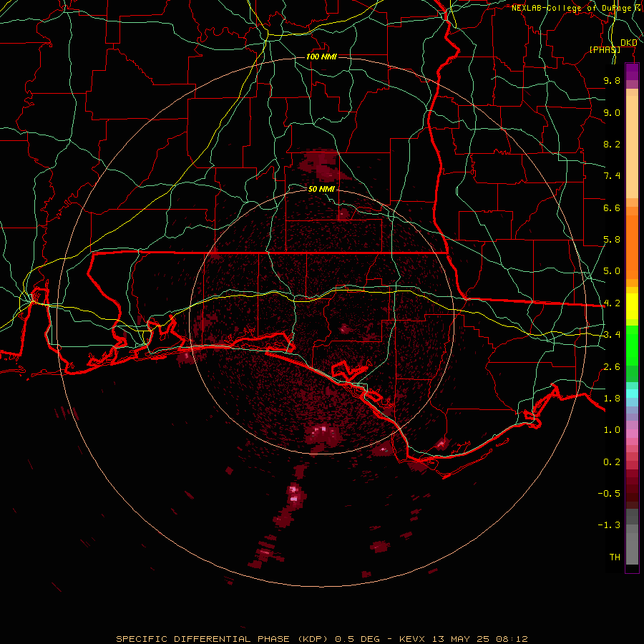
Task: Click the 8.2 value on the color scale
Action: [612, 144]
